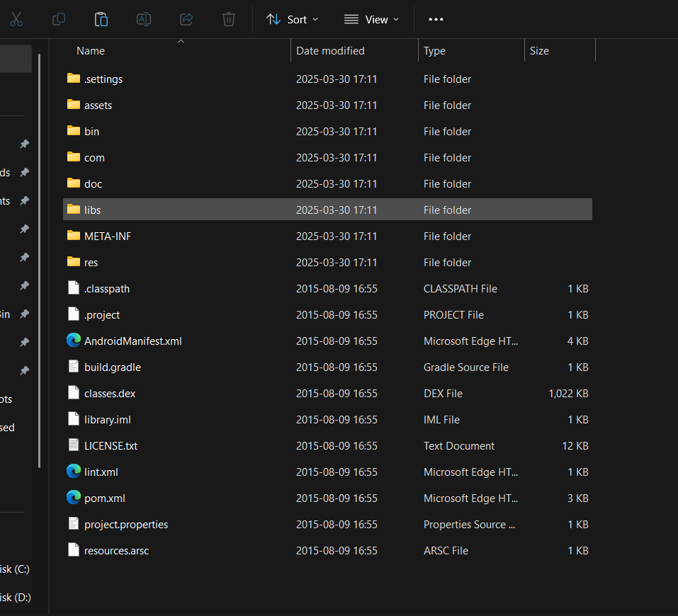This screenshot has height=616, width=678.
Task: Select the LICENSE.txt text document
Action: coord(111,445)
